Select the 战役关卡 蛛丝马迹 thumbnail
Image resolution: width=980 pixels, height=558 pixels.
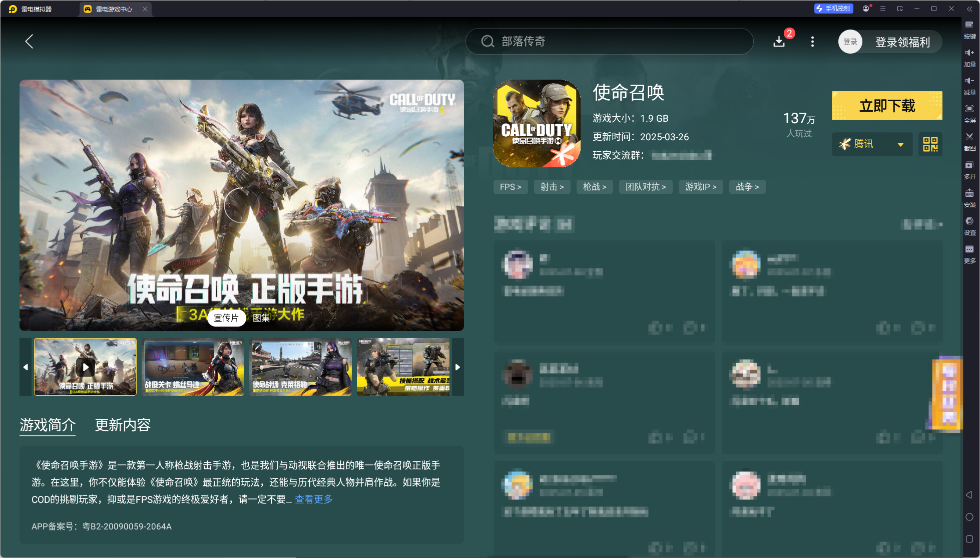(193, 367)
